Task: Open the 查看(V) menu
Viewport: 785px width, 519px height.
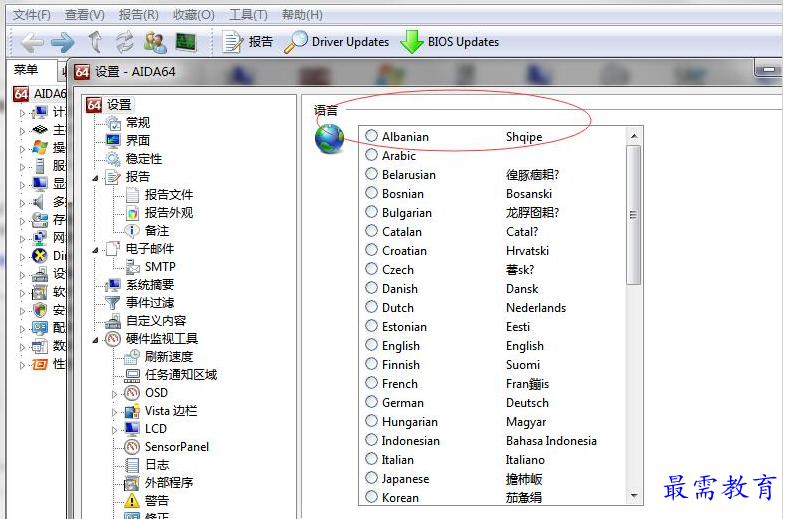Action: (85, 15)
